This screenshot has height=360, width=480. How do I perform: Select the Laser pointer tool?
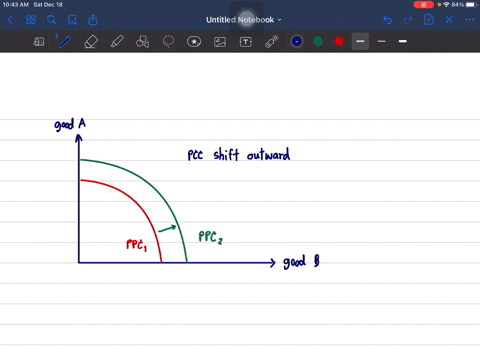[x=272, y=42]
